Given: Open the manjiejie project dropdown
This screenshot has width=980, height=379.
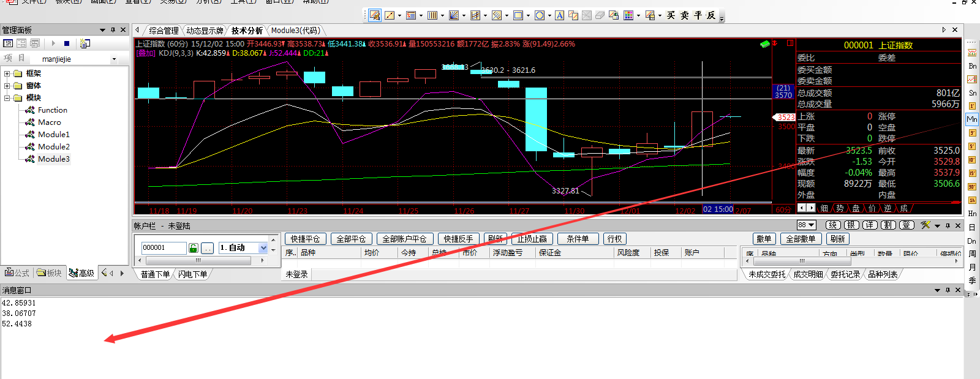Looking at the screenshot, I should pyautogui.click(x=114, y=59).
